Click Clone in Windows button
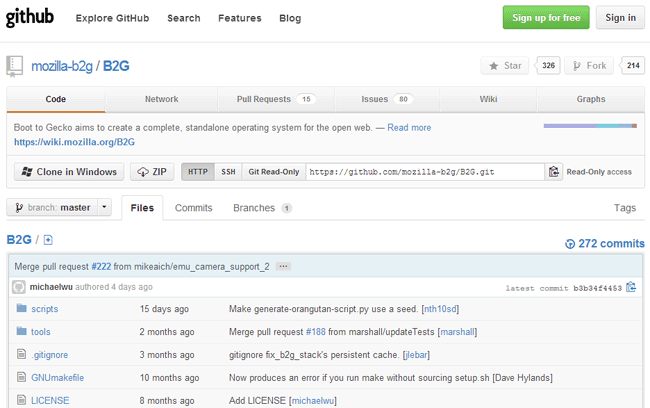This screenshot has height=408, width=650. (x=69, y=172)
